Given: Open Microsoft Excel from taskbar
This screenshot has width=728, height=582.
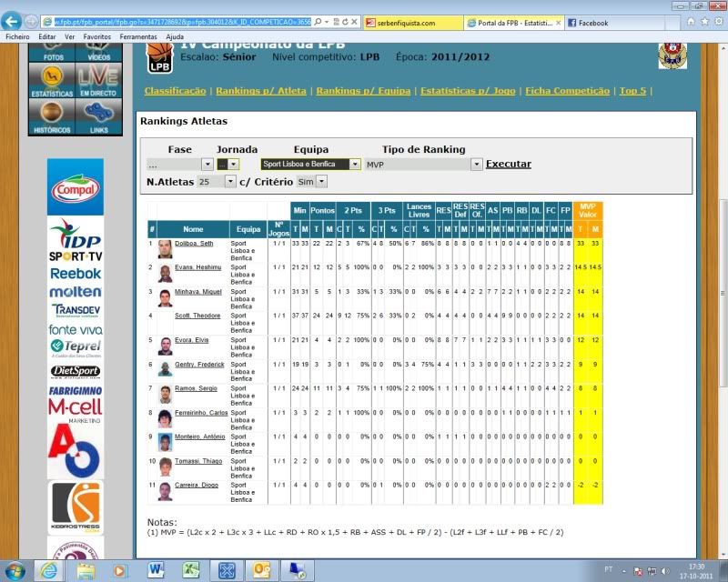Looking at the screenshot, I should click(x=191, y=570).
